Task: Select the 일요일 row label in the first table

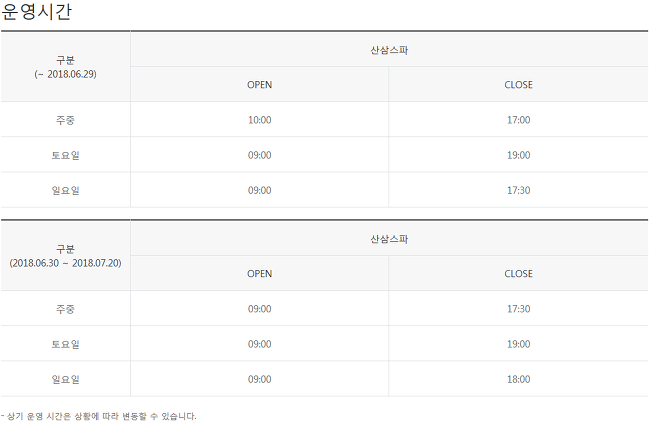Action: point(65,190)
